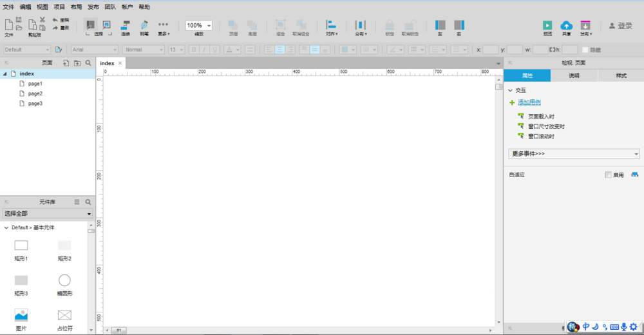The width and height of the screenshot is (644, 335).
Task: Collapse the index page tree node
Action: tap(5, 73)
